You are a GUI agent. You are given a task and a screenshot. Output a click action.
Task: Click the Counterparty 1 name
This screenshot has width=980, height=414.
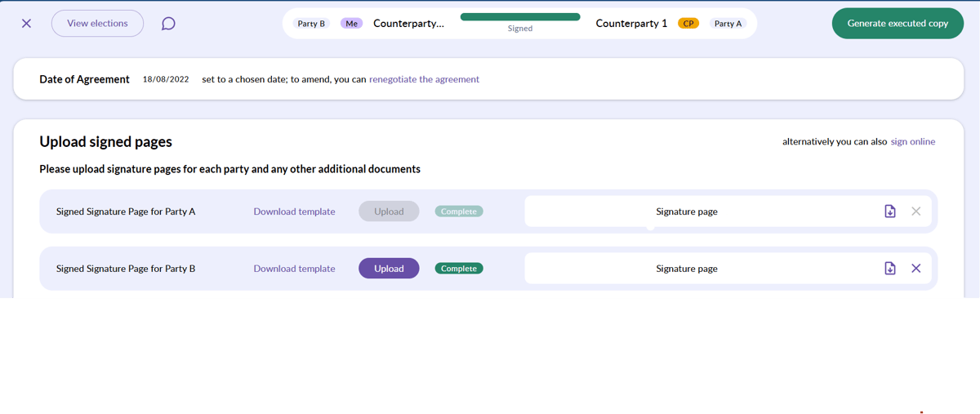[x=631, y=24]
